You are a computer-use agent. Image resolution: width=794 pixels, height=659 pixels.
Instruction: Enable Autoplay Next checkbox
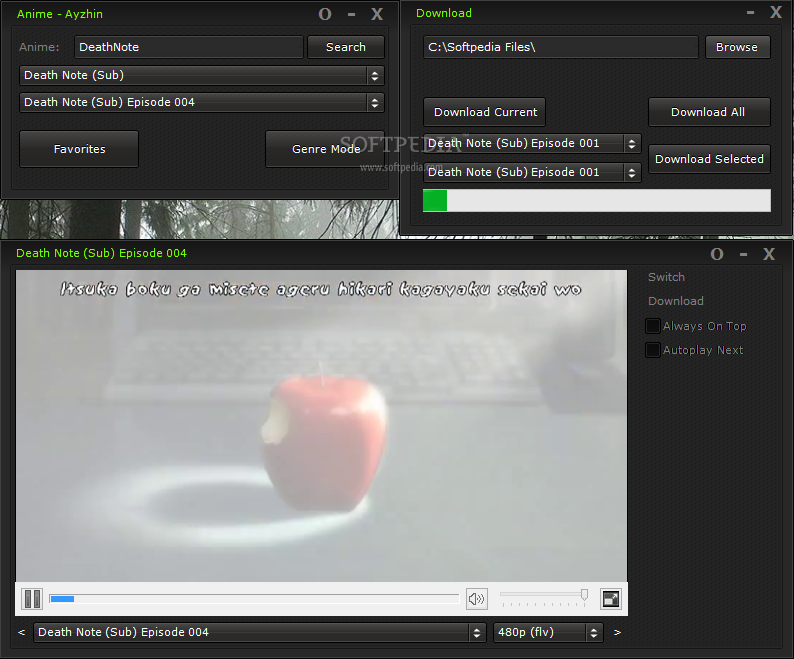pos(653,350)
